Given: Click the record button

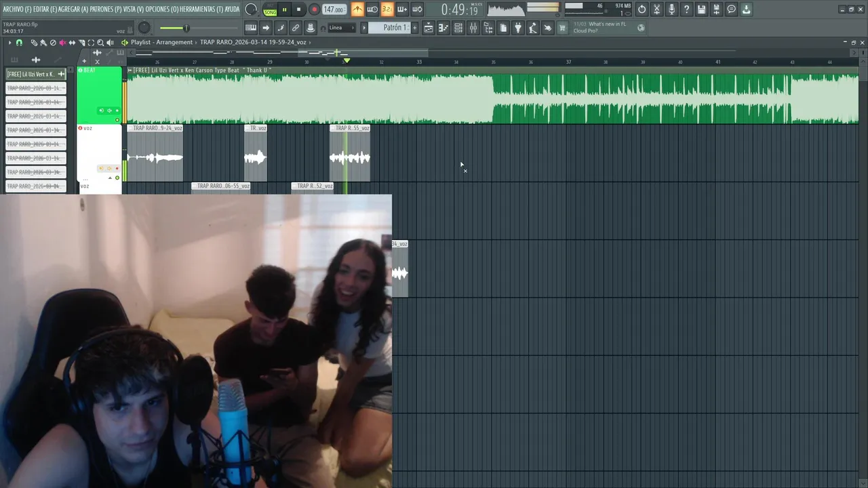Looking at the screenshot, I should pyautogui.click(x=314, y=9).
